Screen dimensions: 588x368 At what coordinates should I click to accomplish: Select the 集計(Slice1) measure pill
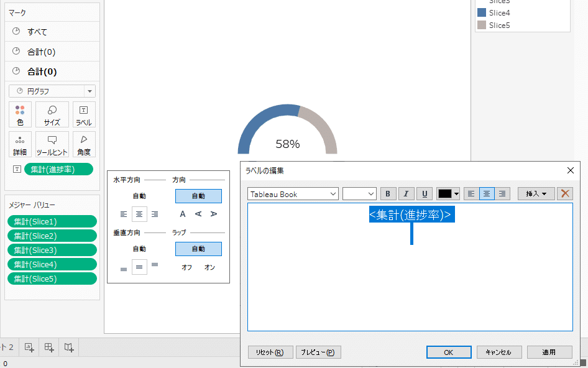(52, 221)
